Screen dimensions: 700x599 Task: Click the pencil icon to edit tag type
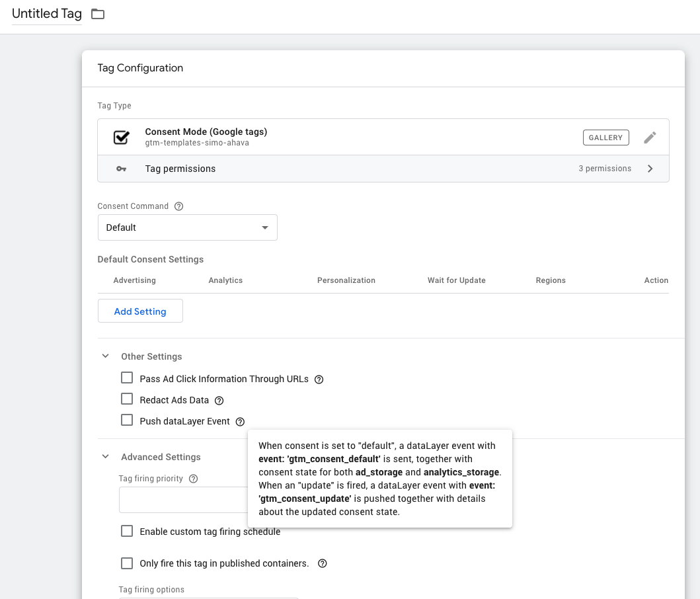click(650, 138)
